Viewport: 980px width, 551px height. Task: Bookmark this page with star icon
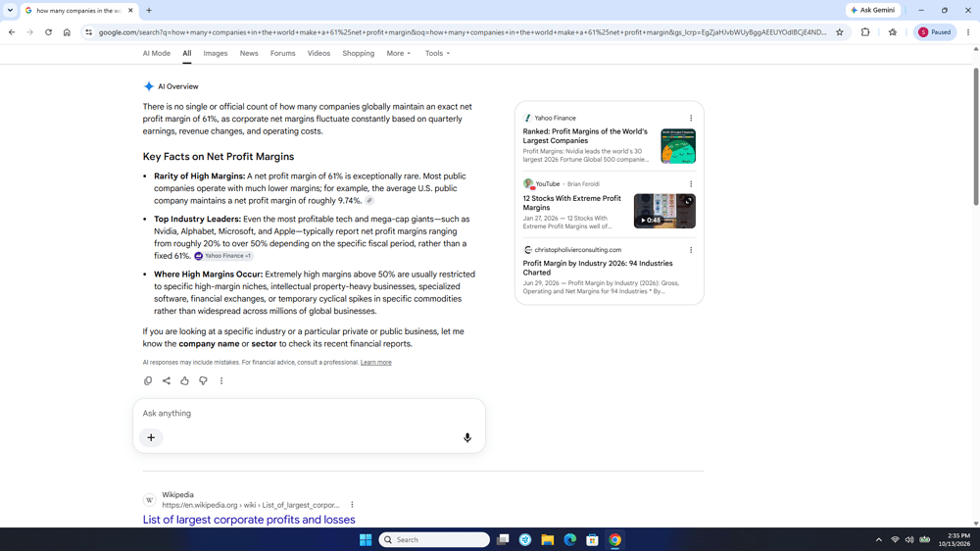[x=840, y=32]
